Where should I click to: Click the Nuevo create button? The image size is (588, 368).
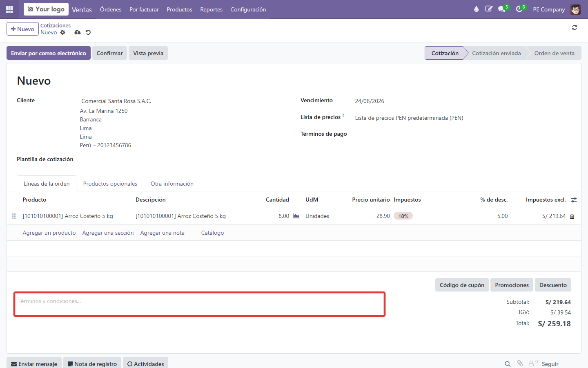tap(22, 29)
